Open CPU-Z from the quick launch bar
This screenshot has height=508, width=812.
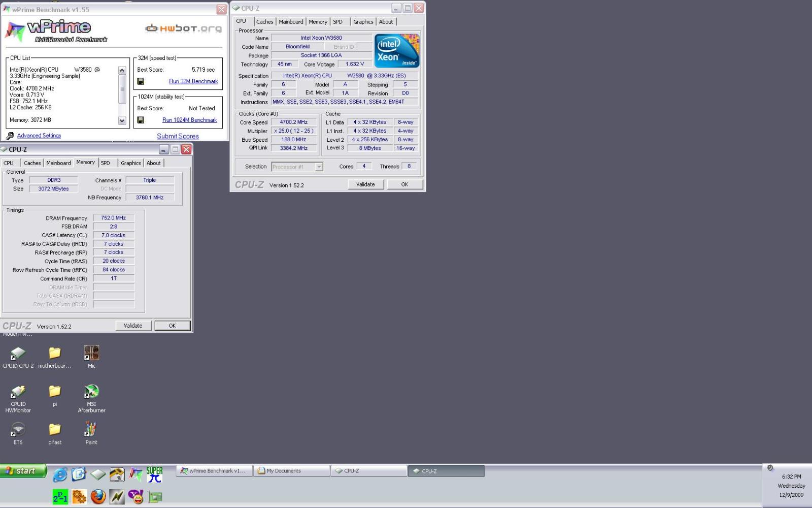98,474
